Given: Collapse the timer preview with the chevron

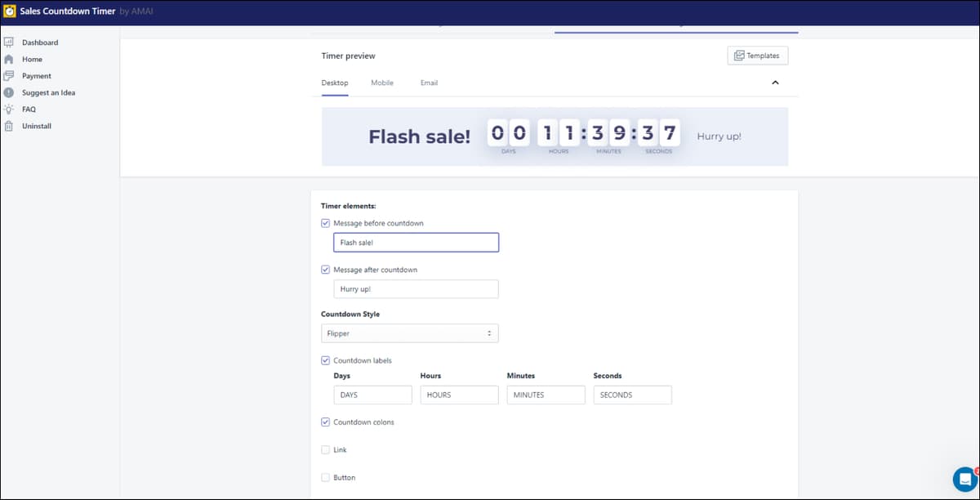Looking at the screenshot, I should pos(775,83).
